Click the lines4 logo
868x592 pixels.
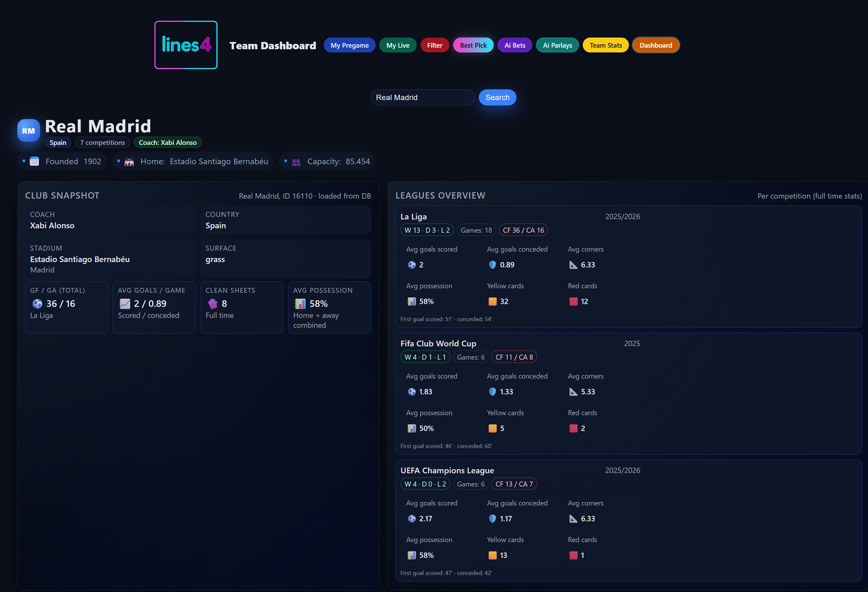tap(186, 45)
